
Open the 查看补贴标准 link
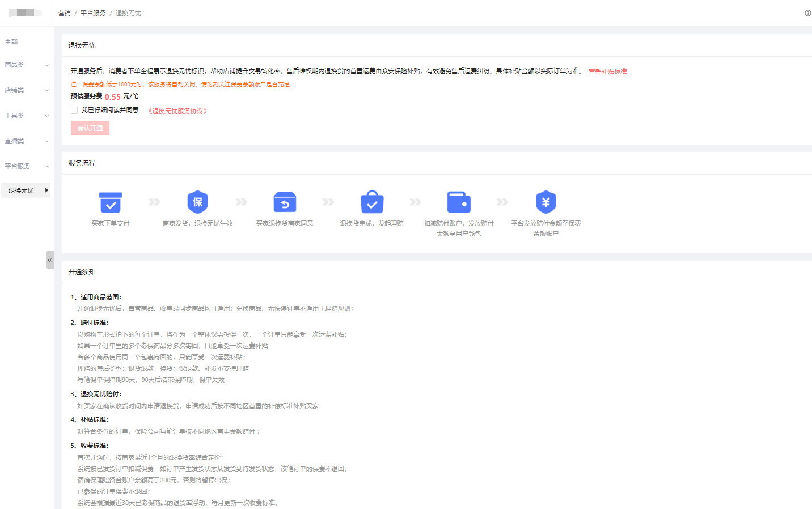607,71
